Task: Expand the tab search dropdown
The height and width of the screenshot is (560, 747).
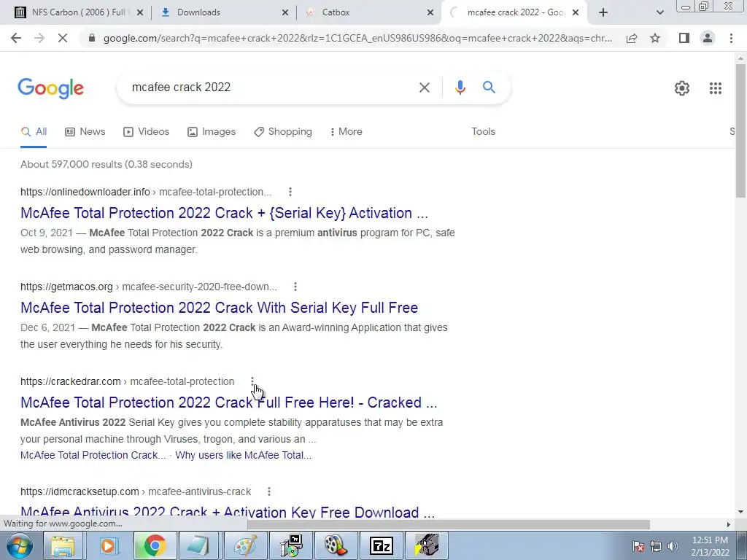Action: click(659, 12)
